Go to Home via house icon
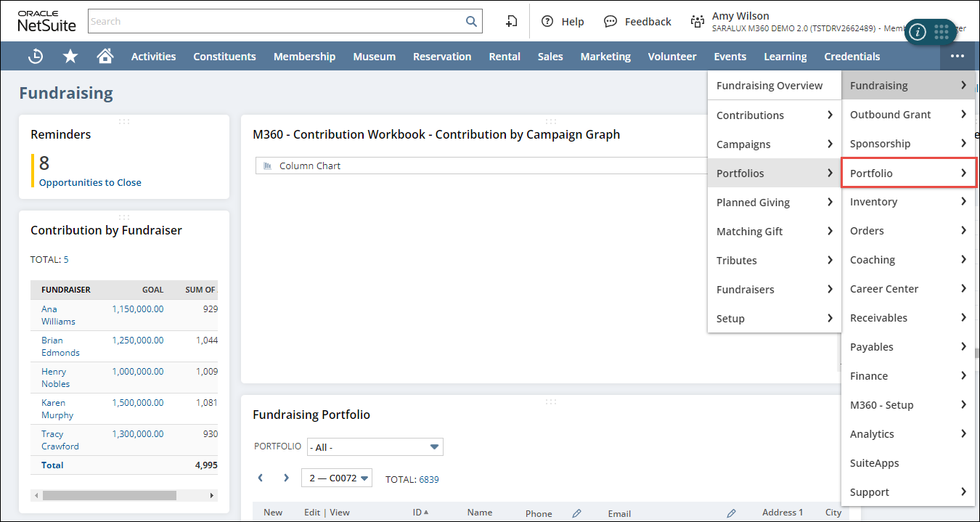Viewport: 980px width, 522px height. coord(105,57)
